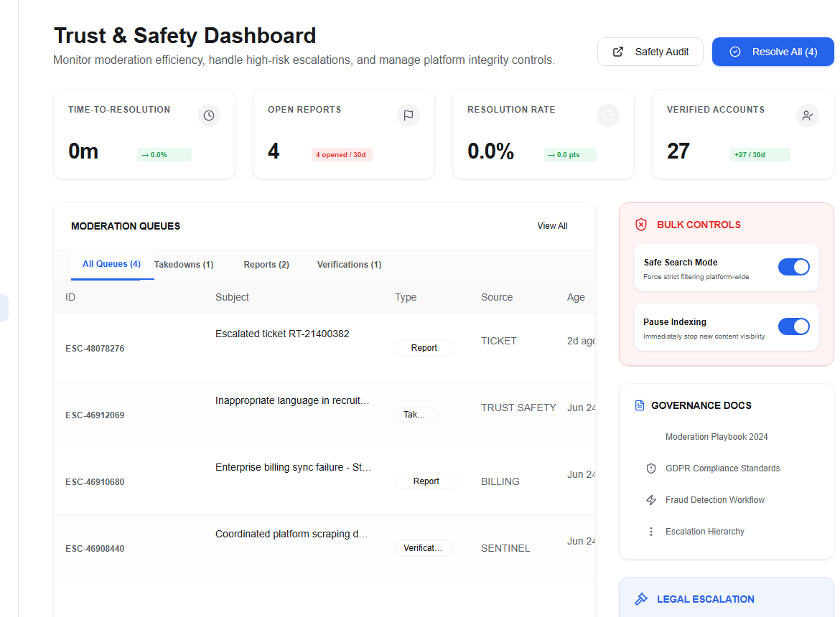The width and height of the screenshot is (840, 617).
Task: Click the TICKET source cell
Action: coord(499,342)
